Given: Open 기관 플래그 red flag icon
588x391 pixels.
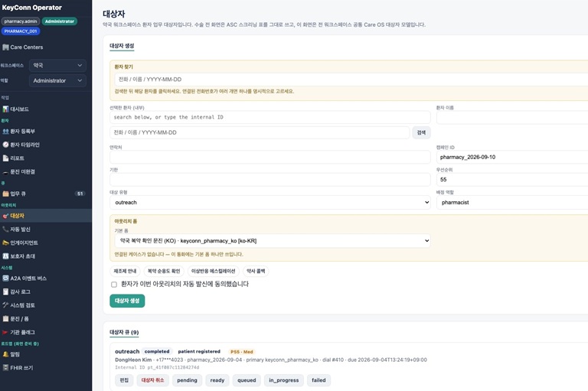Looking at the screenshot, I should pos(5,332).
